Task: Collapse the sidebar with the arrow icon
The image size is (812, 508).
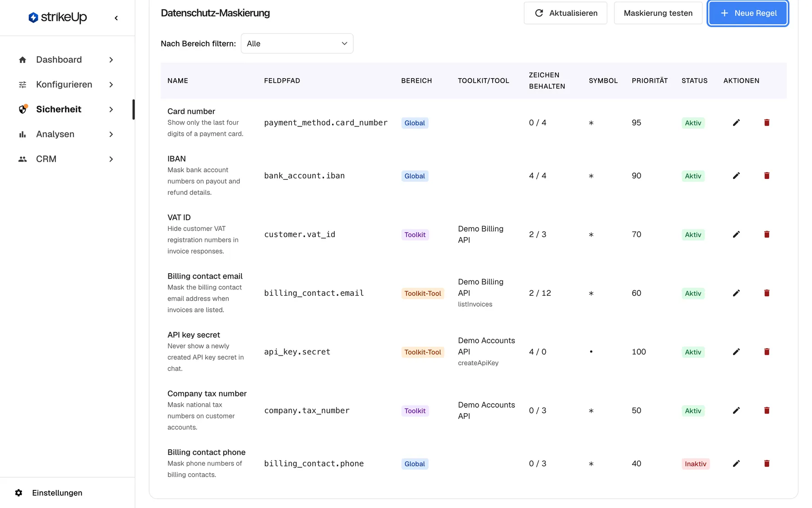Action: pyautogui.click(x=116, y=18)
